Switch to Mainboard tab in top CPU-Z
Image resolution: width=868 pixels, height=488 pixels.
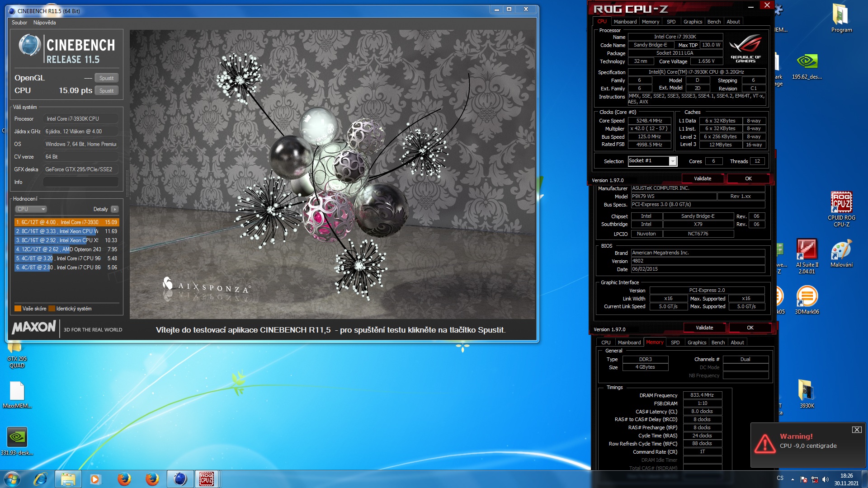pyautogui.click(x=625, y=22)
